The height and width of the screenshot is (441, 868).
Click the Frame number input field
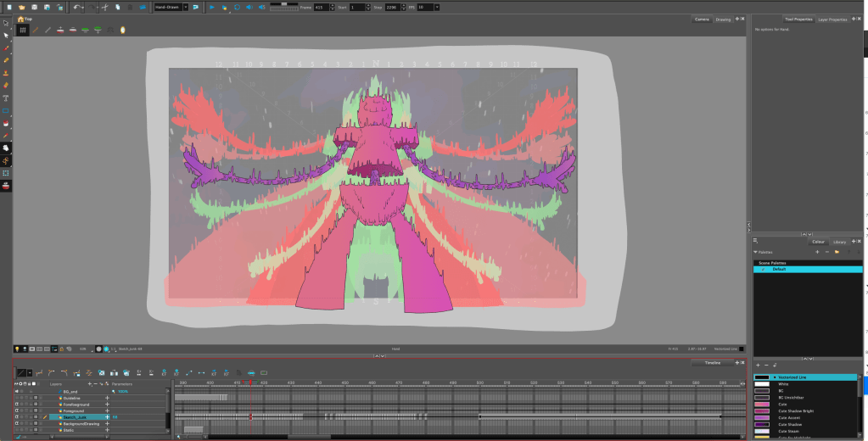point(322,7)
